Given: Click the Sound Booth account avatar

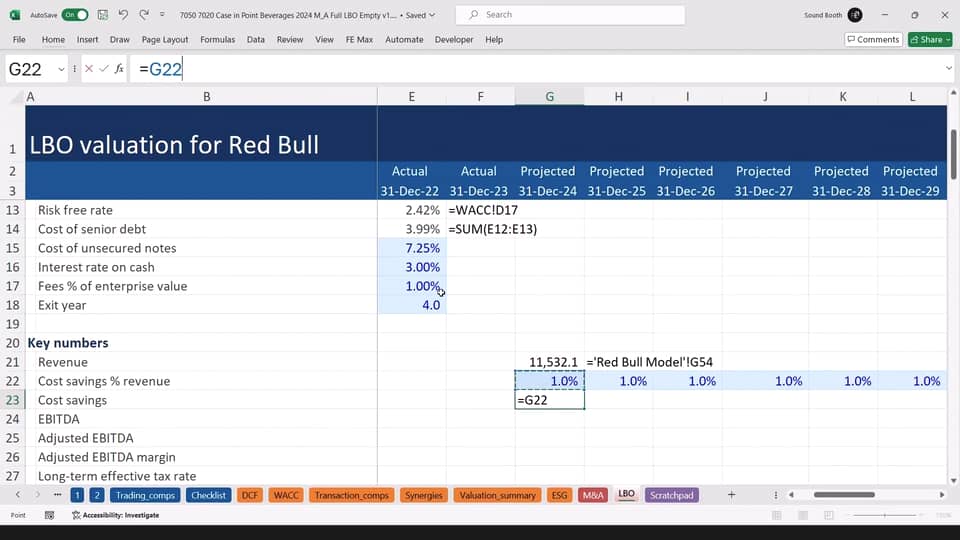Looking at the screenshot, I should click(x=855, y=15).
